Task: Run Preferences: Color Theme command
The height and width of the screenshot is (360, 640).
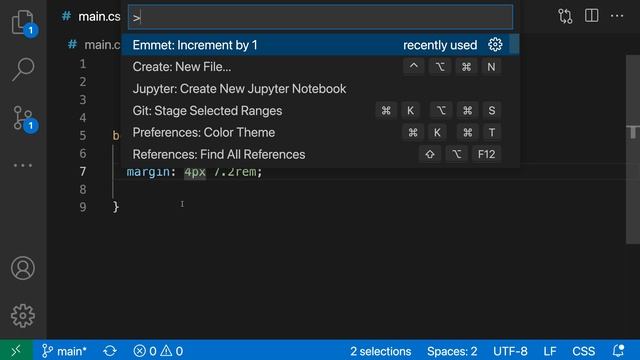Action: click(320, 132)
